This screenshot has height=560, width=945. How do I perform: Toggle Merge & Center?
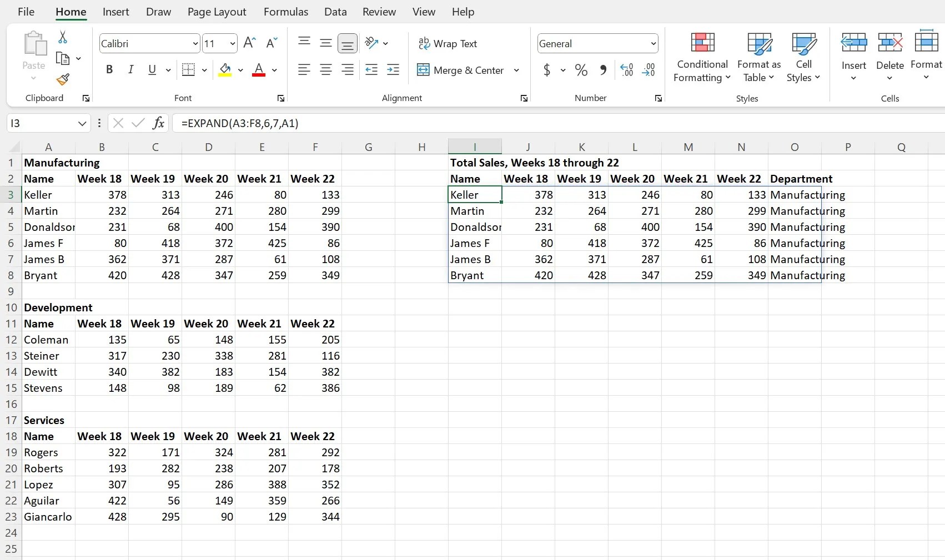(x=461, y=70)
